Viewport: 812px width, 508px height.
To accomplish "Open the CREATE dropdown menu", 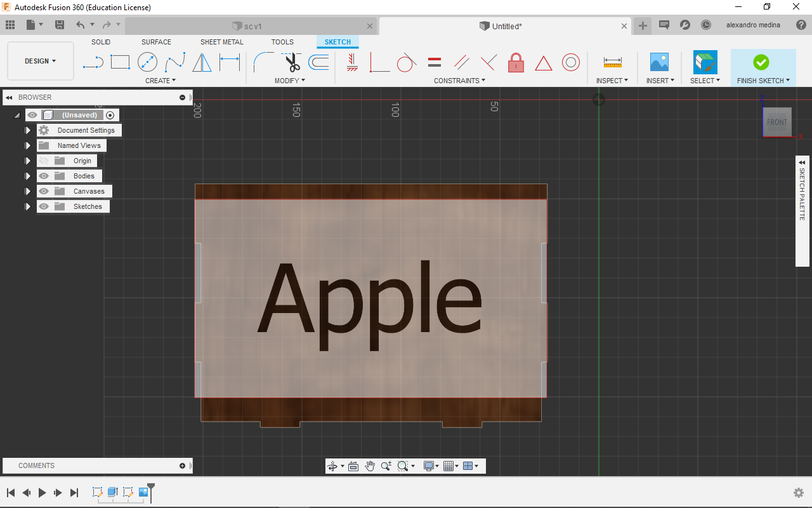I will [160, 81].
